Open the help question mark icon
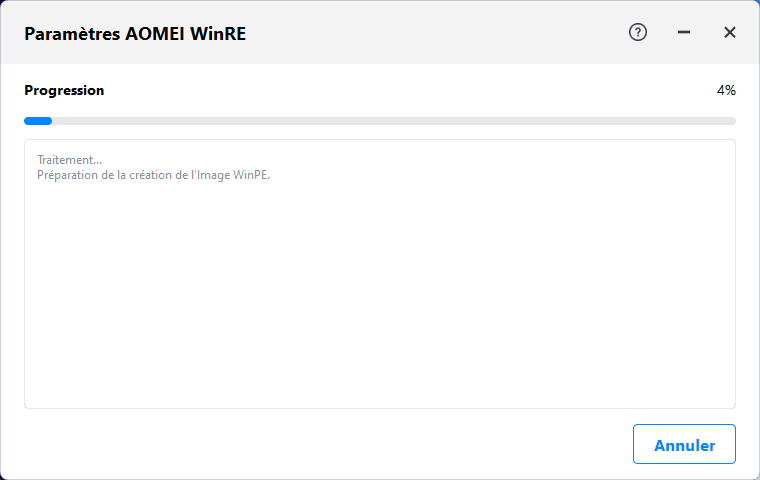This screenshot has height=480, width=760. click(638, 32)
